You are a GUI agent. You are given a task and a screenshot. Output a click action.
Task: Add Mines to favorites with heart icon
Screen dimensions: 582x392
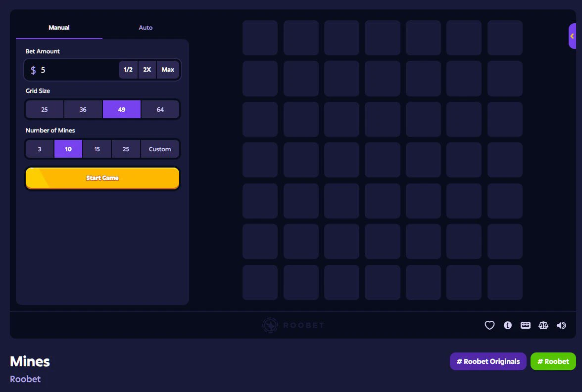(489, 325)
